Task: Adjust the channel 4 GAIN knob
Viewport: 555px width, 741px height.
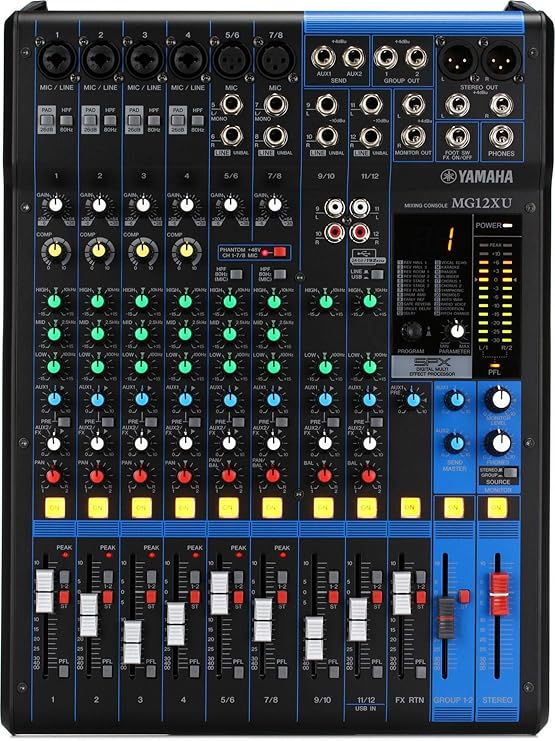Action: 186,205
